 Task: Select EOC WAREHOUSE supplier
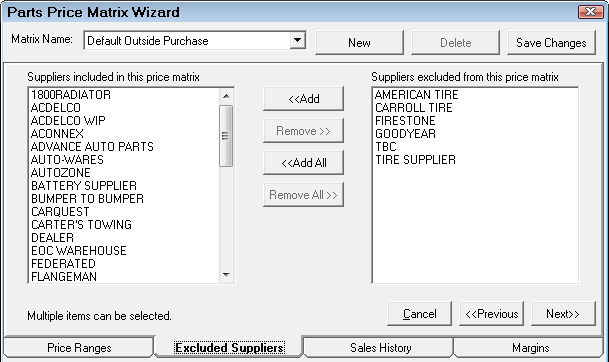124,251
